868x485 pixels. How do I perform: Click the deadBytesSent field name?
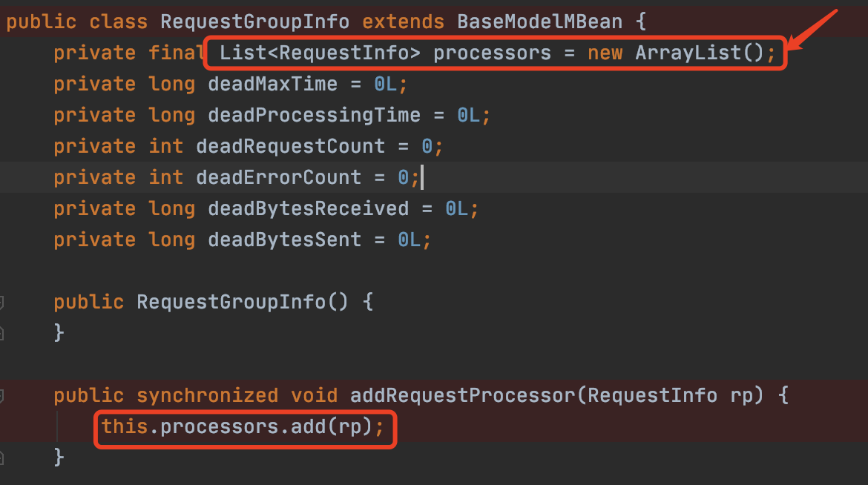tap(284, 240)
